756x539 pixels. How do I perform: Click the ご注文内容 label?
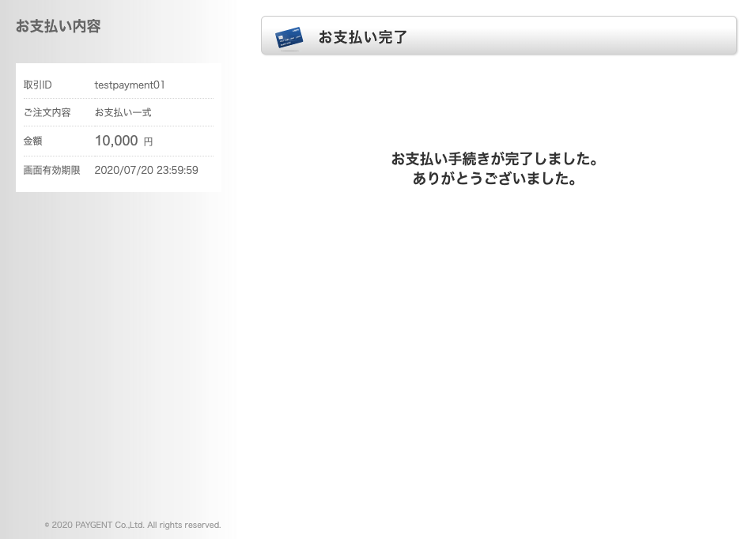pyautogui.click(x=47, y=112)
